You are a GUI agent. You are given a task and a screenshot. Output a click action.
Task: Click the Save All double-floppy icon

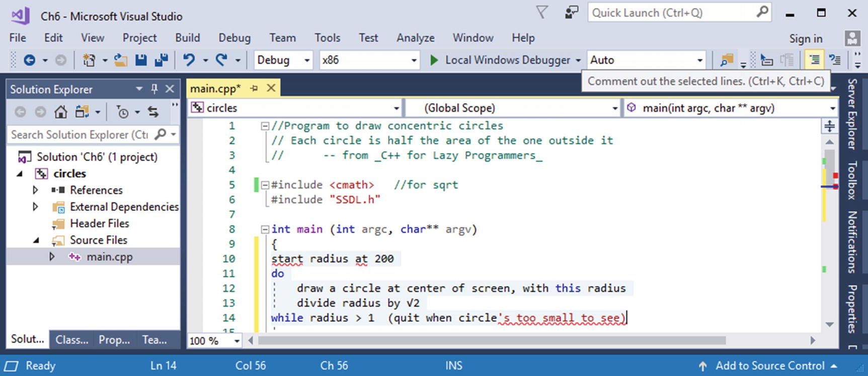tap(161, 60)
